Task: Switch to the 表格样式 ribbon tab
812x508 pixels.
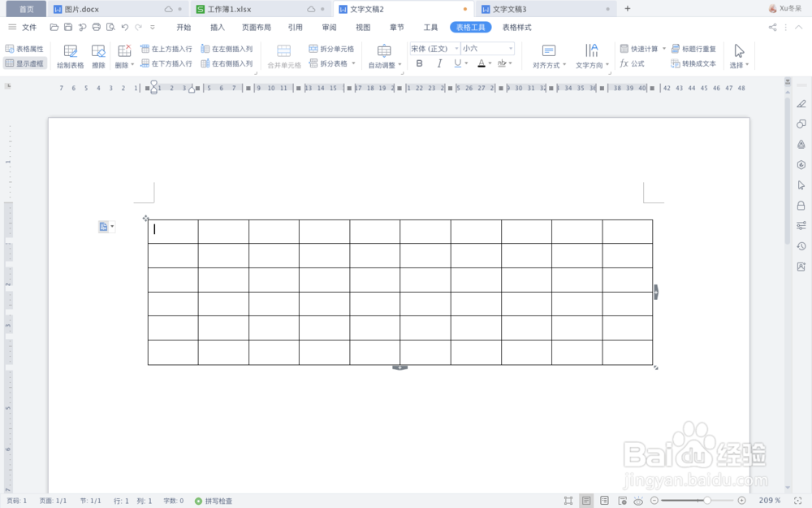Action: (x=517, y=26)
